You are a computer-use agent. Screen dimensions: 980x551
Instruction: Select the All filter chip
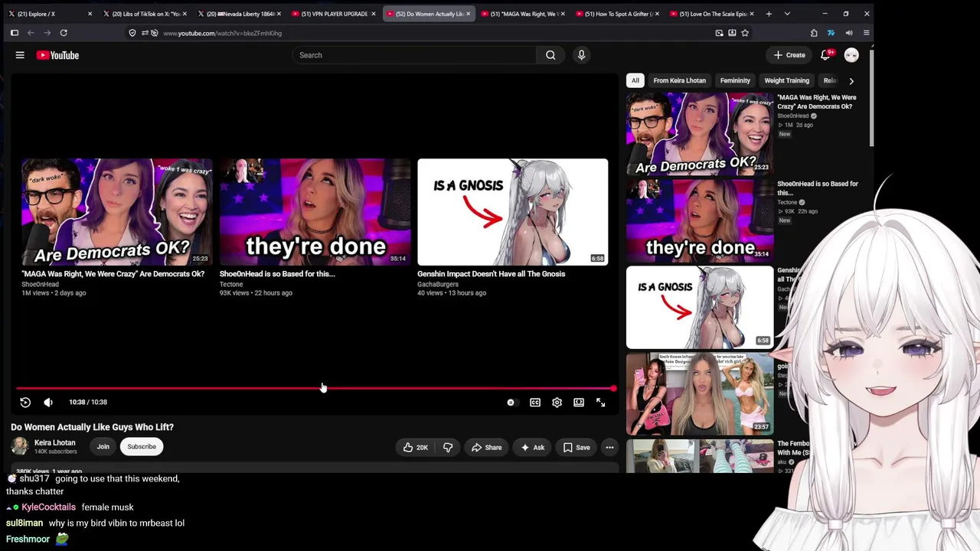pos(635,80)
